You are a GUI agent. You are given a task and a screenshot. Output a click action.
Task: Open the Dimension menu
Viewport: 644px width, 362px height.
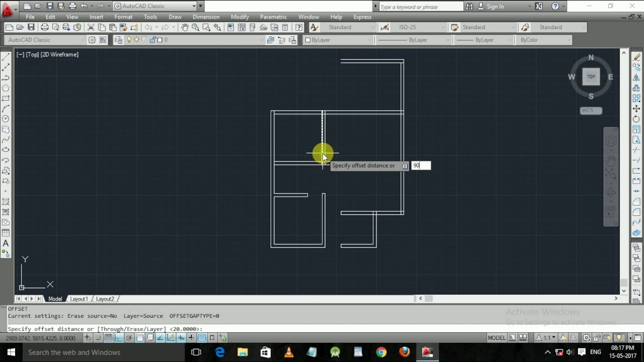pyautogui.click(x=206, y=17)
